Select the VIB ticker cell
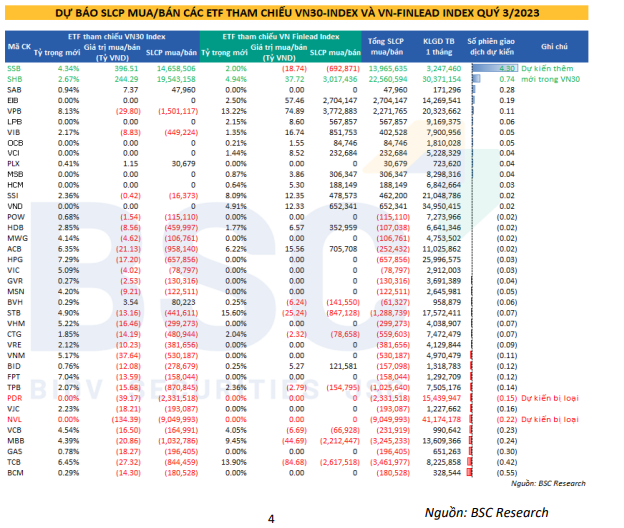The image size is (624, 528). pos(14,132)
